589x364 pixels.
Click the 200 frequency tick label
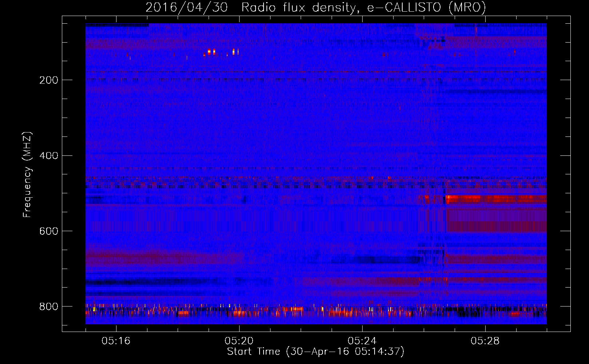click(x=49, y=80)
